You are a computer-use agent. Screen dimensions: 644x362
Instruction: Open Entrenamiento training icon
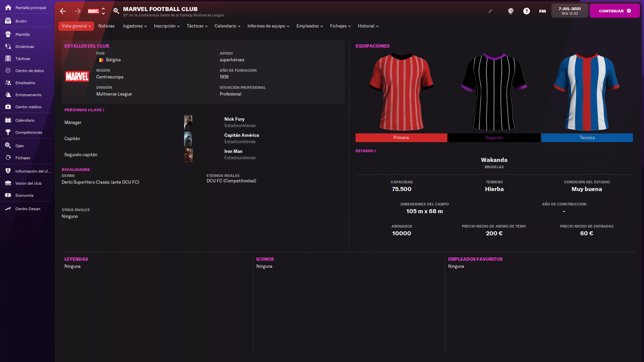coord(8,95)
